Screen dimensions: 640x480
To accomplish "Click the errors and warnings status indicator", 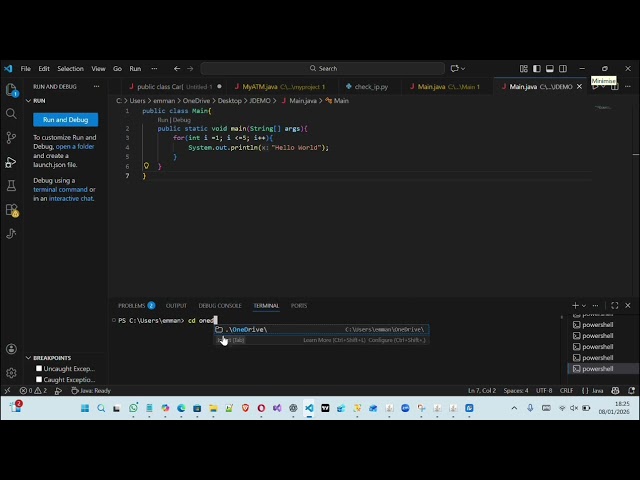I will (33, 391).
